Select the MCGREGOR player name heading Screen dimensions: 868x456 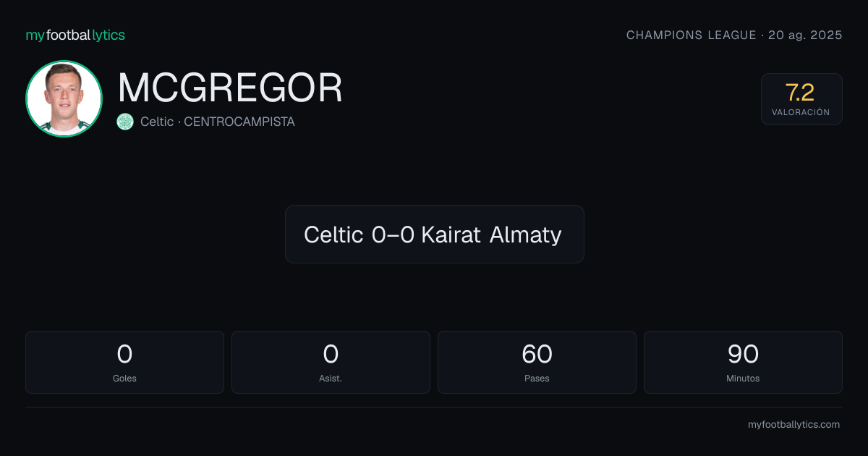click(230, 88)
